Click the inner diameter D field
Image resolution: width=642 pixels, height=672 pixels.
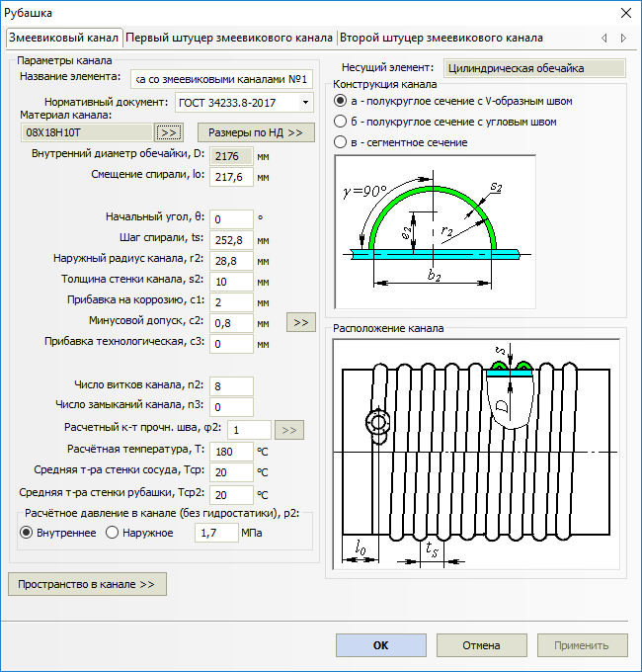(x=231, y=156)
